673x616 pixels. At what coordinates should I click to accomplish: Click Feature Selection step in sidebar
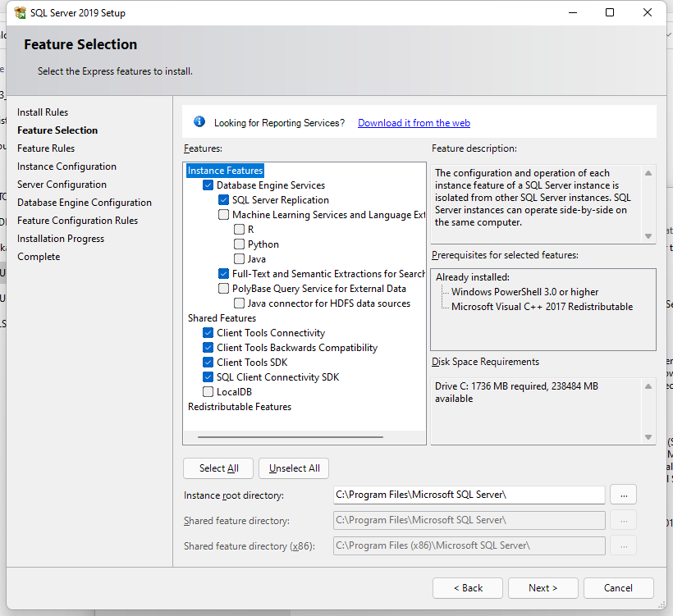pyautogui.click(x=57, y=130)
